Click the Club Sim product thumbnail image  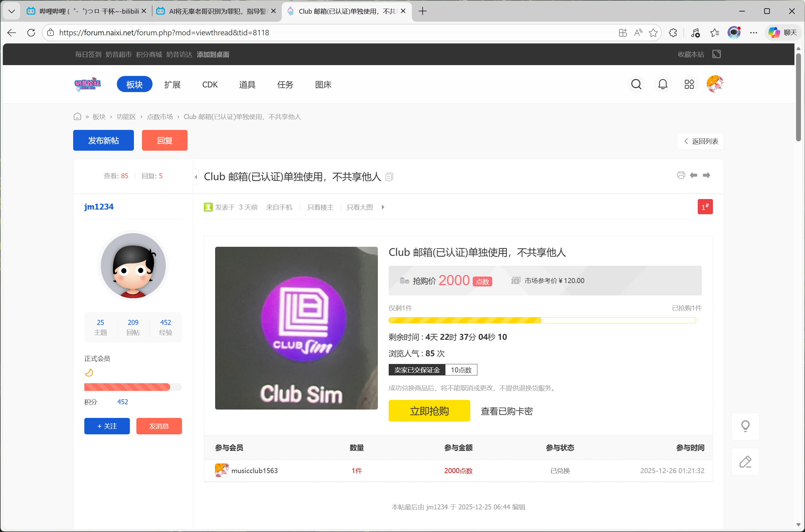point(296,328)
